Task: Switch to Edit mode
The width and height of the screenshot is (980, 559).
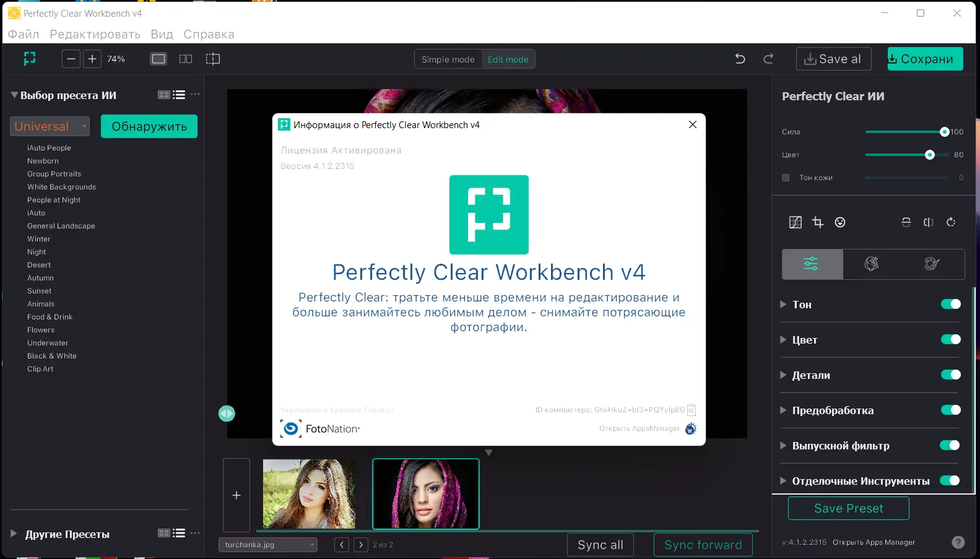Action: (508, 59)
